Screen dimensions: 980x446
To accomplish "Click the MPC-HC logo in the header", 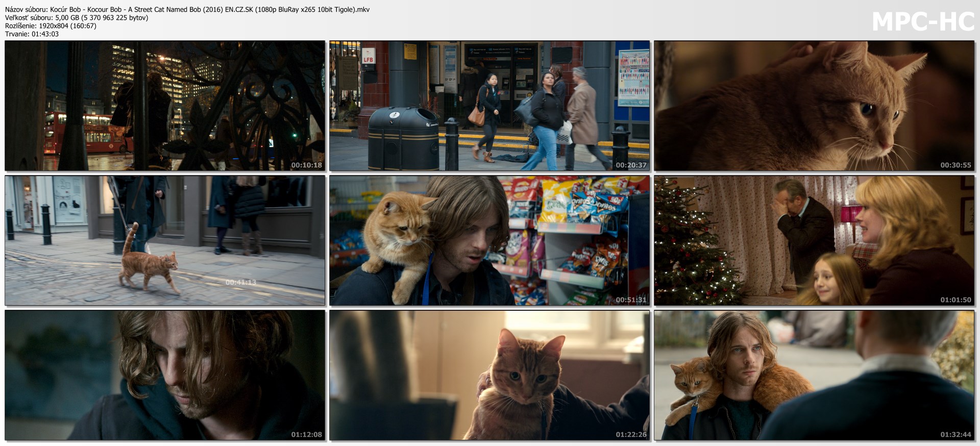I will [x=923, y=22].
